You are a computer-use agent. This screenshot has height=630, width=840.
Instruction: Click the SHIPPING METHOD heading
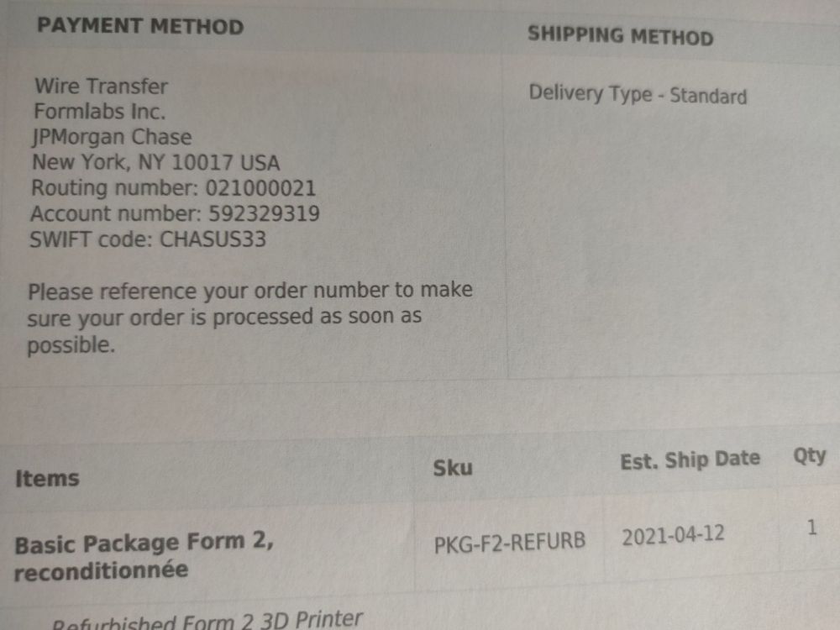tap(620, 36)
